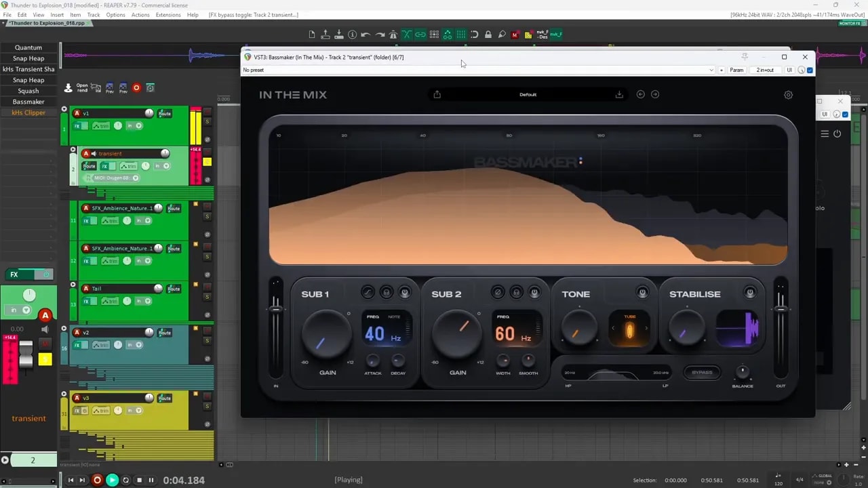The image size is (868, 488).
Task: Click the preset share icon left of Default
Action: click(437, 94)
